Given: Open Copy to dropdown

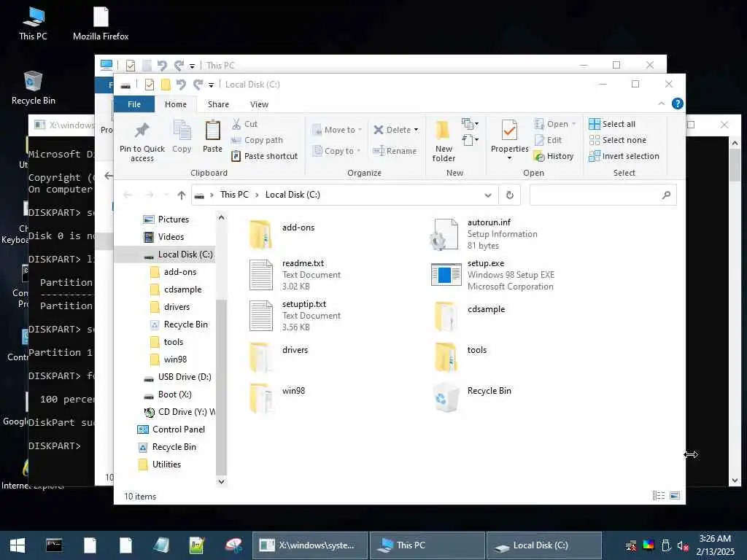Looking at the screenshot, I should (x=336, y=151).
